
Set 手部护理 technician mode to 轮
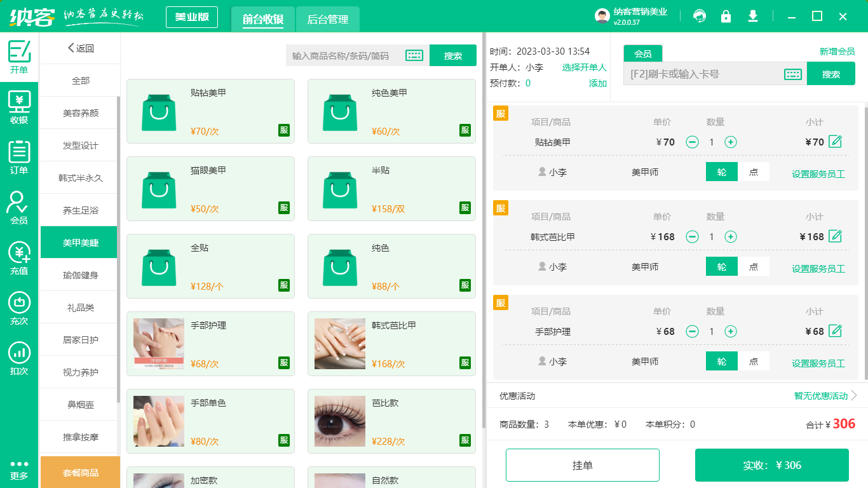[721, 360]
